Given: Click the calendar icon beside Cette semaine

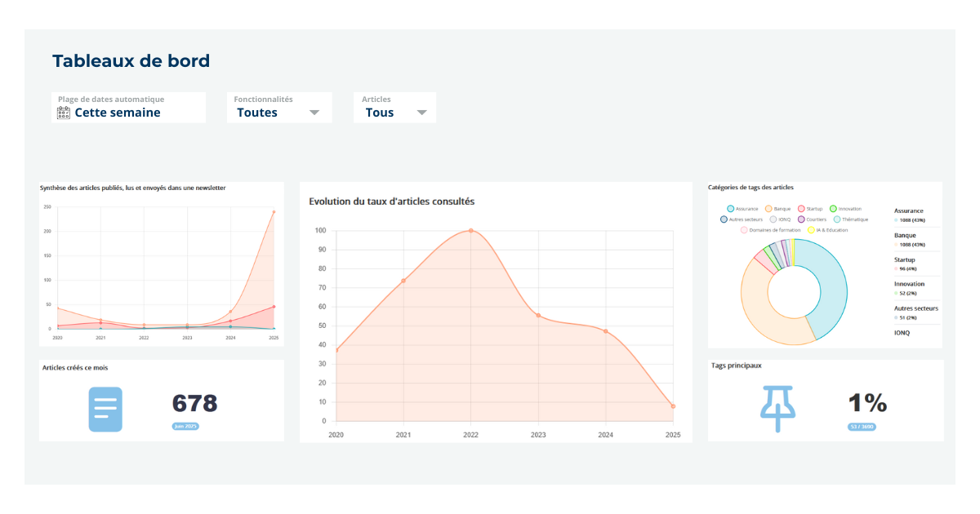Looking at the screenshot, I should [x=64, y=113].
